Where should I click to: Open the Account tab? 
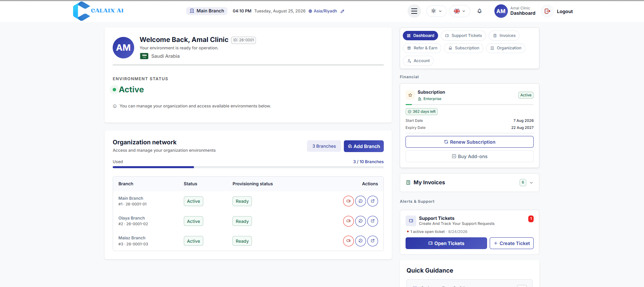pos(418,61)
